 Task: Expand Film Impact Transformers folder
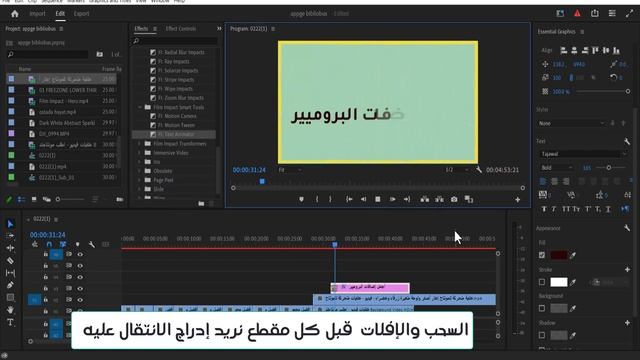click(x=140, y=144)
